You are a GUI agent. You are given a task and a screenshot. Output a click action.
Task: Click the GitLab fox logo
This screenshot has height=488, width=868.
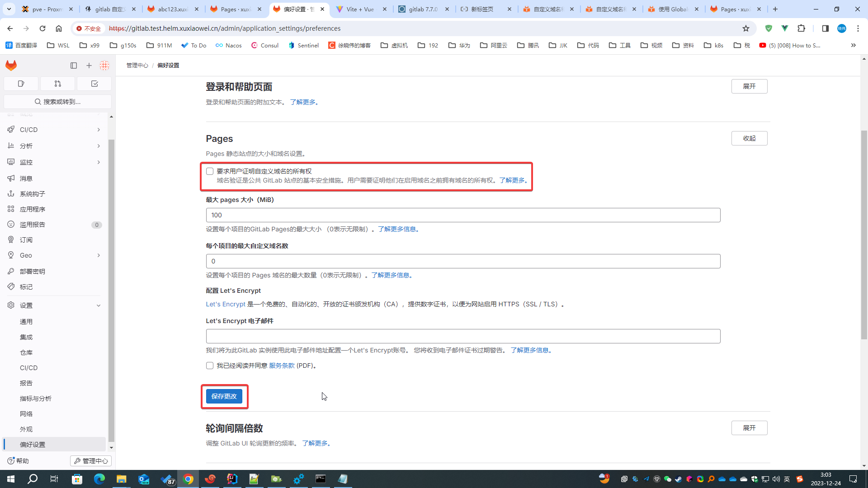(x=11, y=66)
